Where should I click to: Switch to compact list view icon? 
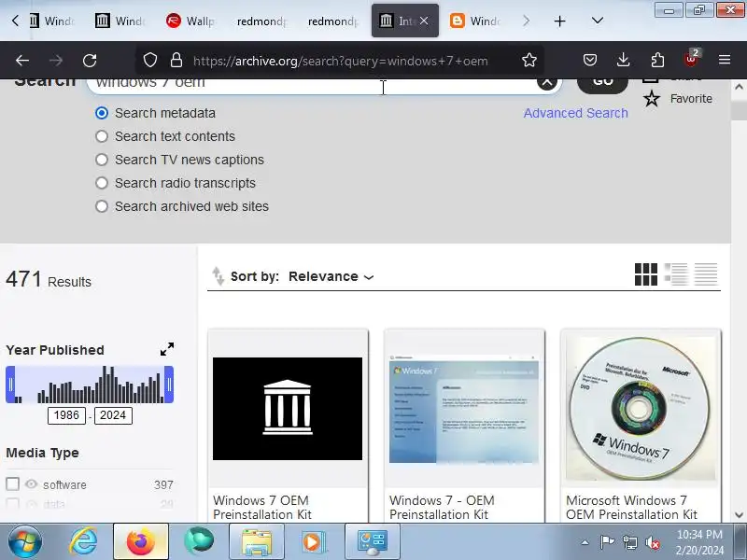706,274
